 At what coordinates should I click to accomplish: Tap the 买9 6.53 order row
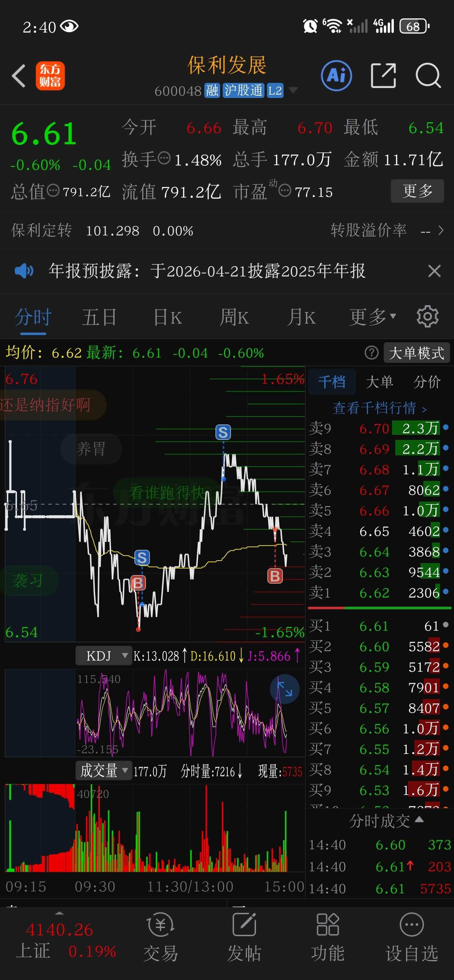click(379, 790)
